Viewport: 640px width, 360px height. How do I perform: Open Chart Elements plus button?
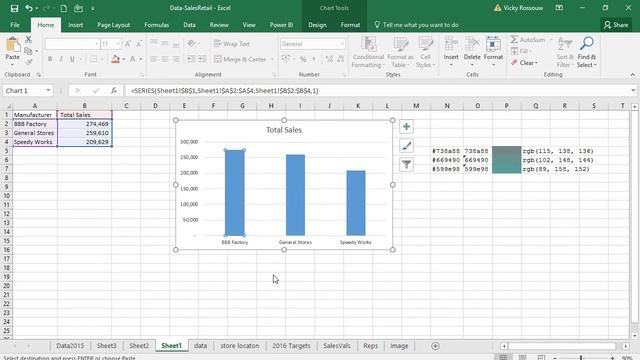(406, 127)
